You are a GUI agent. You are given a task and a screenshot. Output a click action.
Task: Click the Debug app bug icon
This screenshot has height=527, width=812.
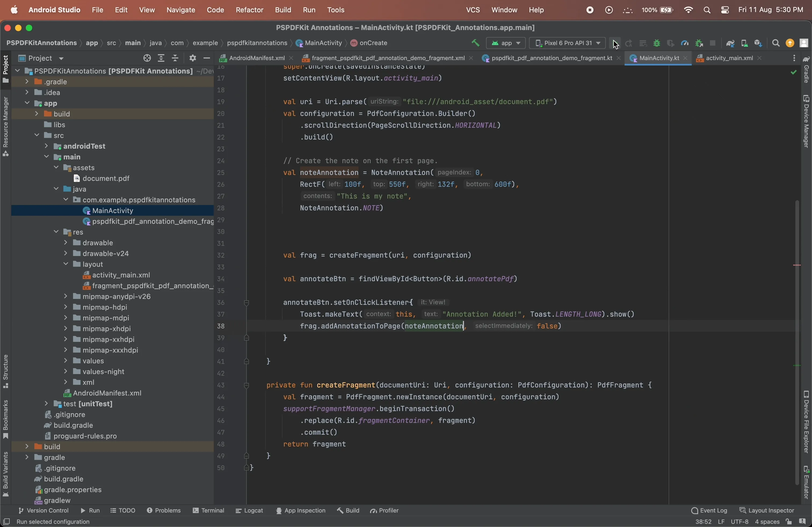657,43
